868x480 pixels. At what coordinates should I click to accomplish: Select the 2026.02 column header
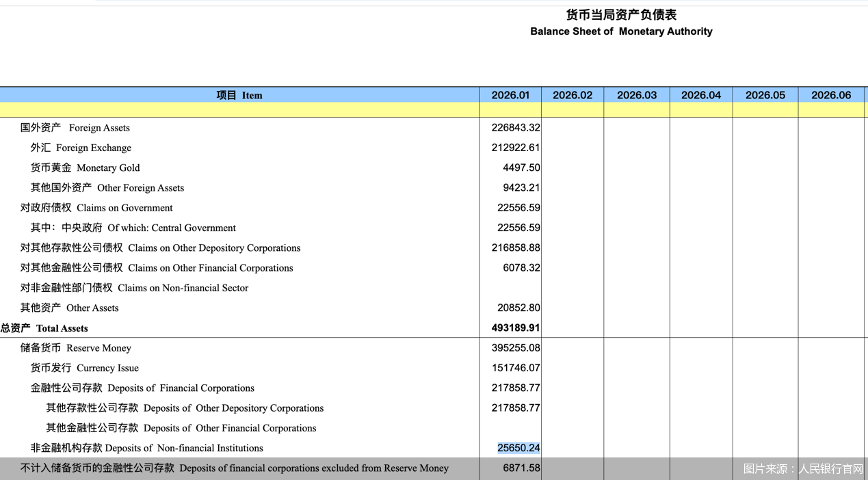click(x=573, y=95)
